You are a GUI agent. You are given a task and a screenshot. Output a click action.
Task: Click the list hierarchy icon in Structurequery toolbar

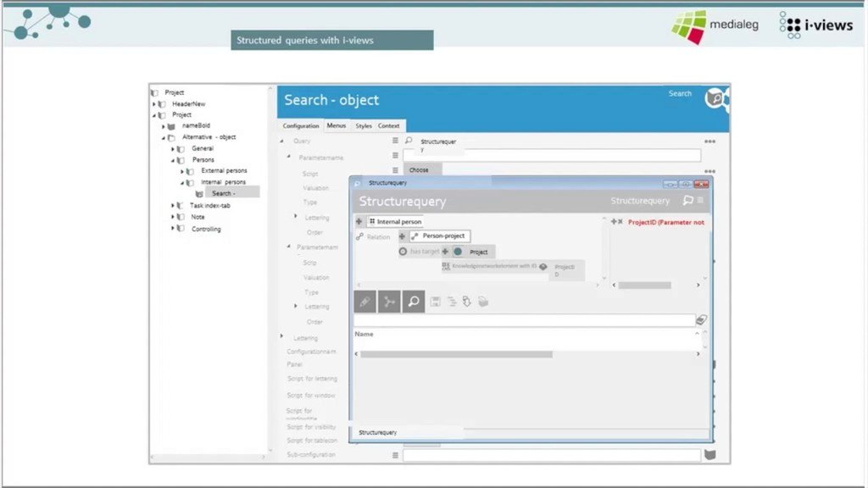click(452, 302)
